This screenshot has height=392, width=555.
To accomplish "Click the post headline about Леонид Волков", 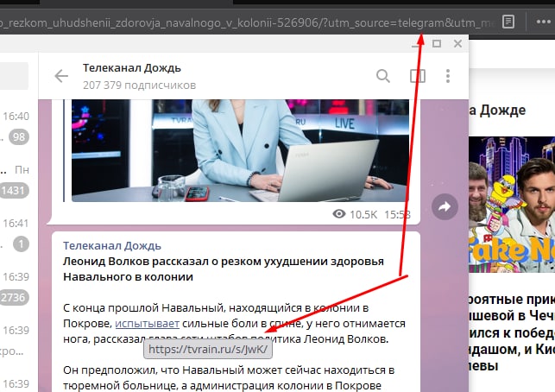I will pyautogui.click(x=224, y=269).
